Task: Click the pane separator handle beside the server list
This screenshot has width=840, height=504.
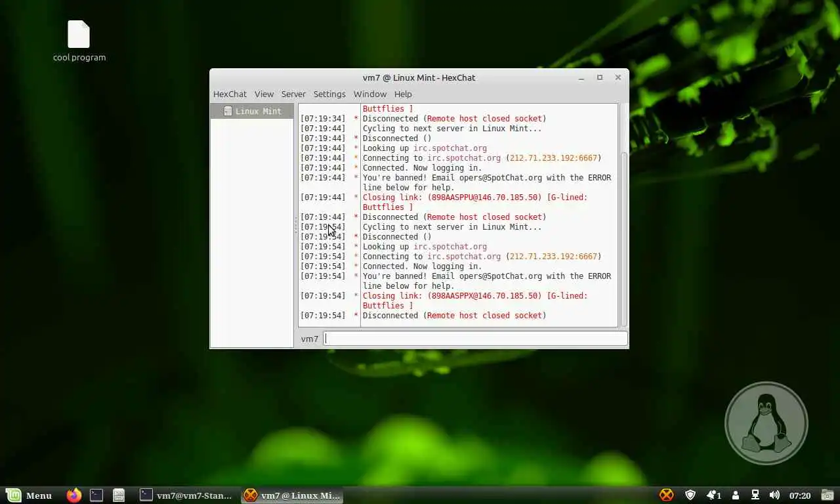Action: coord(295,226)
